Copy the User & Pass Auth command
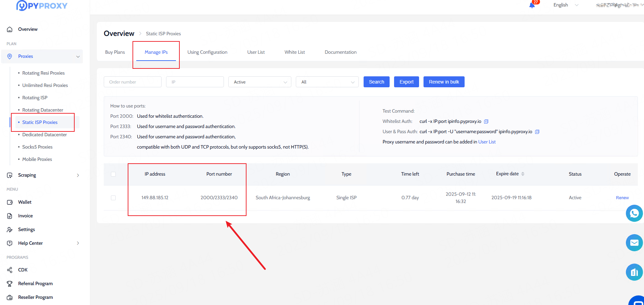The width and height of the screenshot is (644, 305). [x=537, y=132]
